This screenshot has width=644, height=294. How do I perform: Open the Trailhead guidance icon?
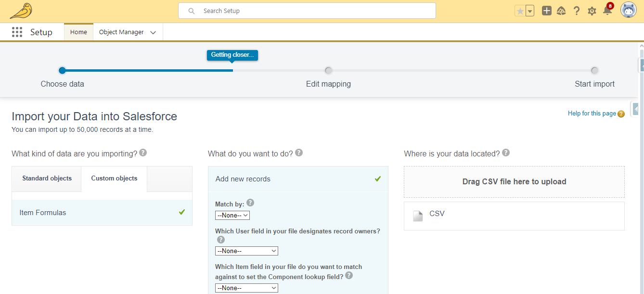point(561,11)
